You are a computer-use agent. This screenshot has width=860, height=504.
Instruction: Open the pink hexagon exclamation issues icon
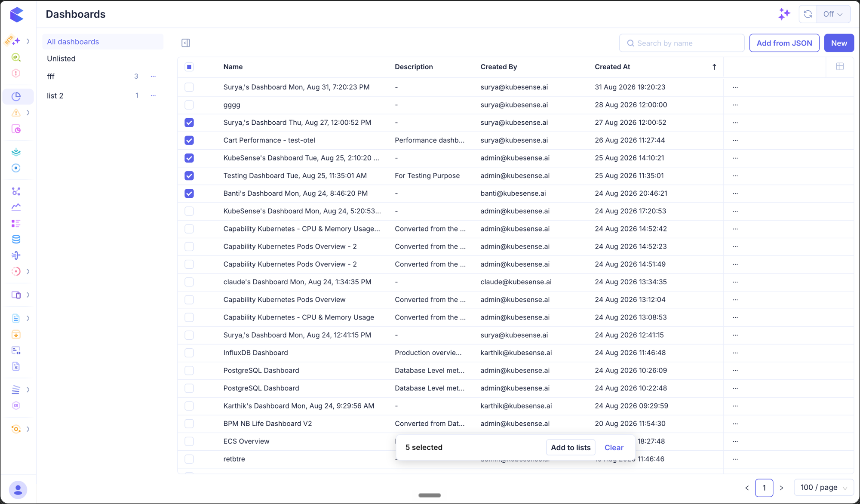point(16,73)
